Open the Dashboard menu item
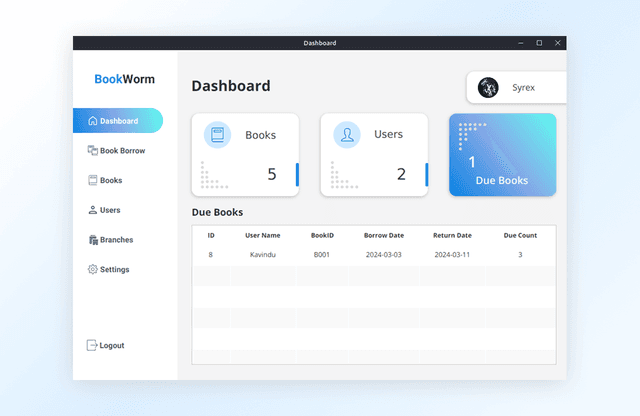 (118, 121)
